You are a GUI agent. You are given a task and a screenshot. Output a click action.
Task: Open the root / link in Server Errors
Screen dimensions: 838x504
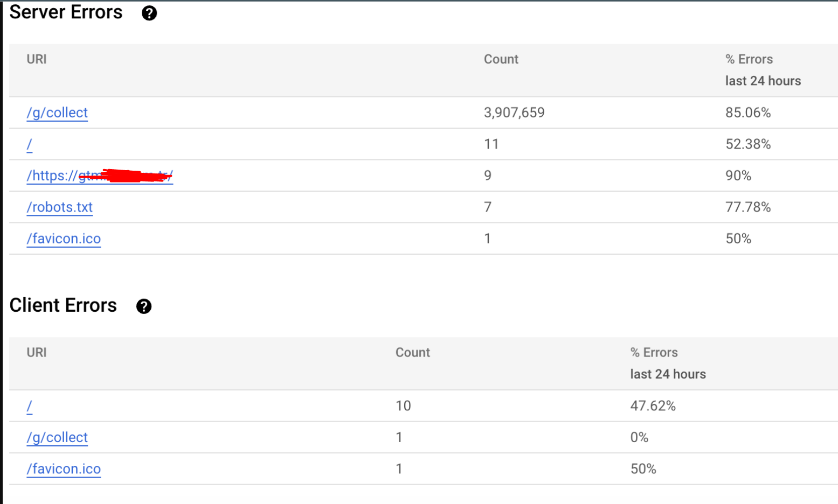[x=30, y=144]
